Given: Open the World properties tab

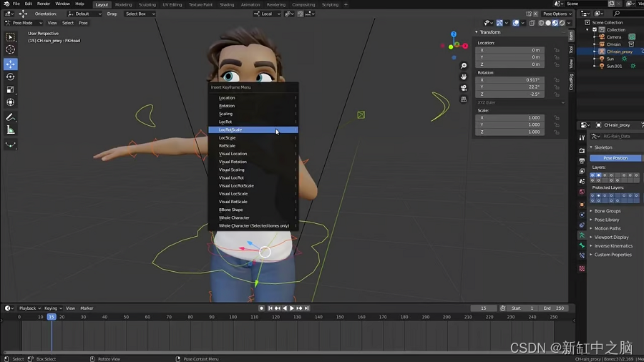Looking at the screenshot, I should [582, 192].
